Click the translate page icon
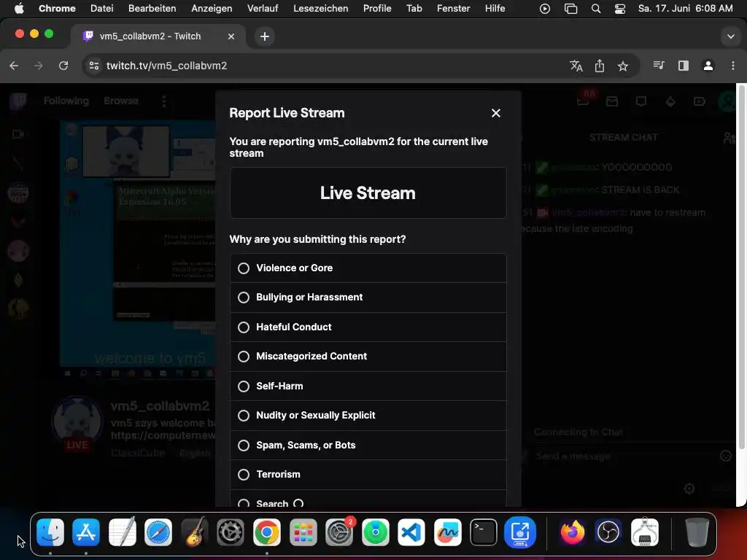Screen dimensions: 747x560 (x=576, y=66)
